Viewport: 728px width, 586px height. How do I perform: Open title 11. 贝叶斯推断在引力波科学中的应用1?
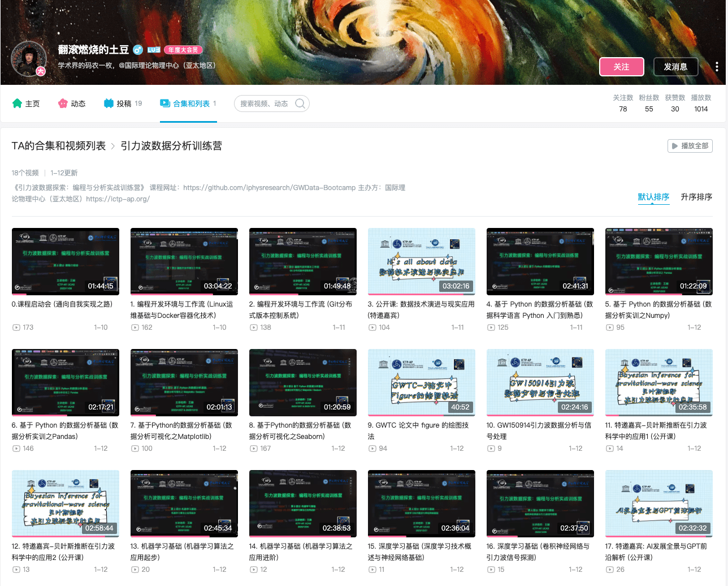click(x=656, y=431)
